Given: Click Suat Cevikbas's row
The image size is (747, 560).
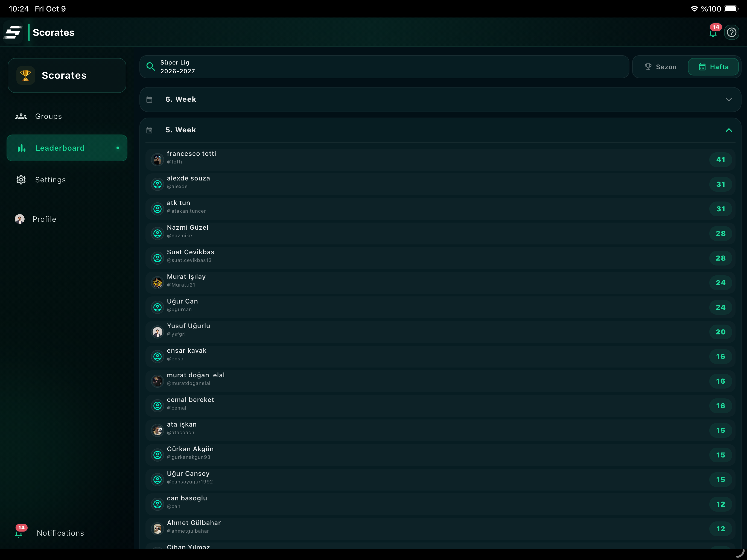Looking at the screenshot, I should 440,258.
